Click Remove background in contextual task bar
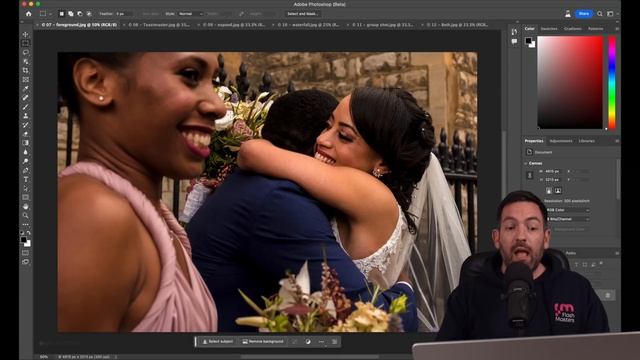Viewport: 640px width, 360px height. (x=263, y=342)
